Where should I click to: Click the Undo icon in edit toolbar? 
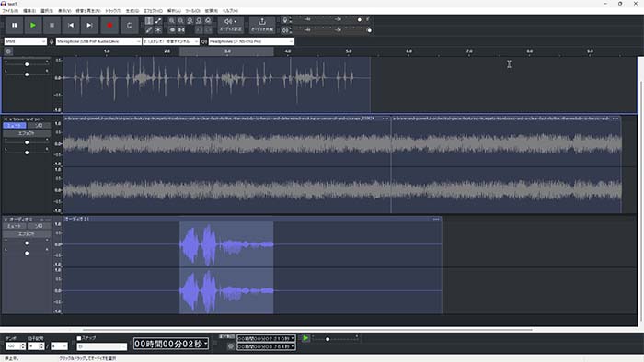click(x=199, y=30)
